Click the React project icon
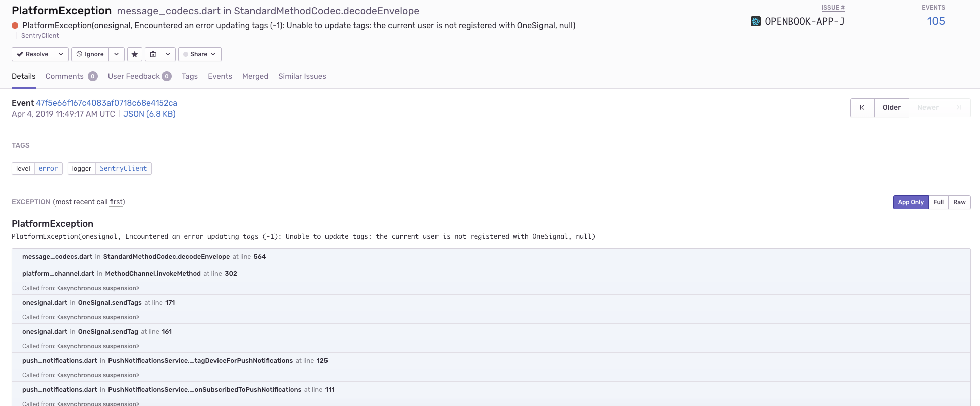980x406 pixels. coord(755,21)
